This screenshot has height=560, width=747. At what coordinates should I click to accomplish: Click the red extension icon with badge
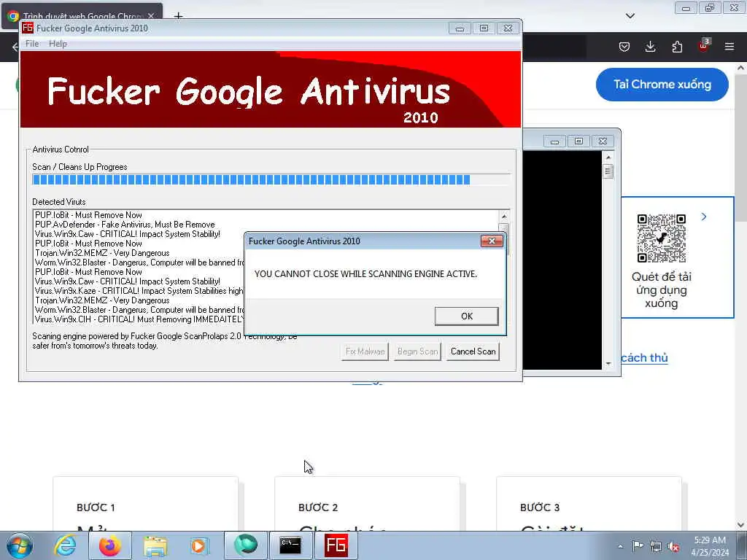point(703,46)
